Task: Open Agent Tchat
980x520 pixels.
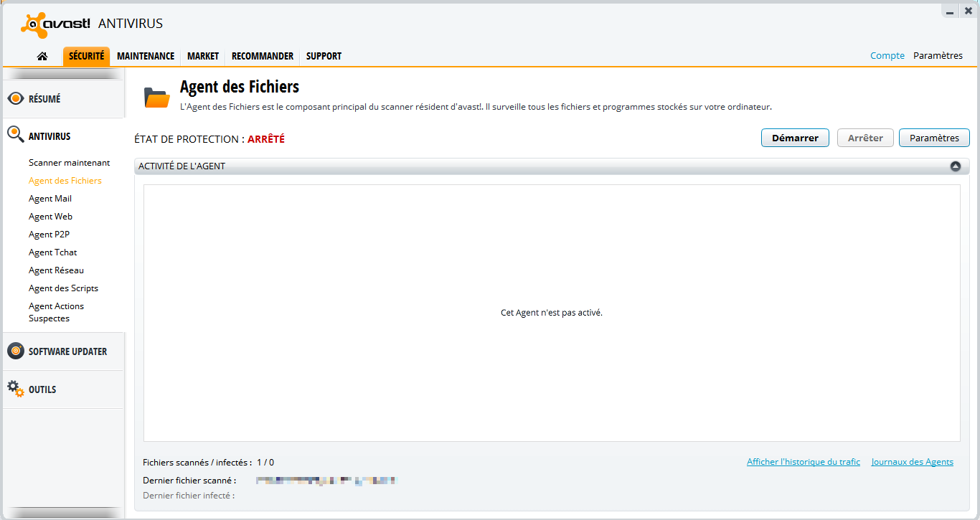Action: click(52, 252)
